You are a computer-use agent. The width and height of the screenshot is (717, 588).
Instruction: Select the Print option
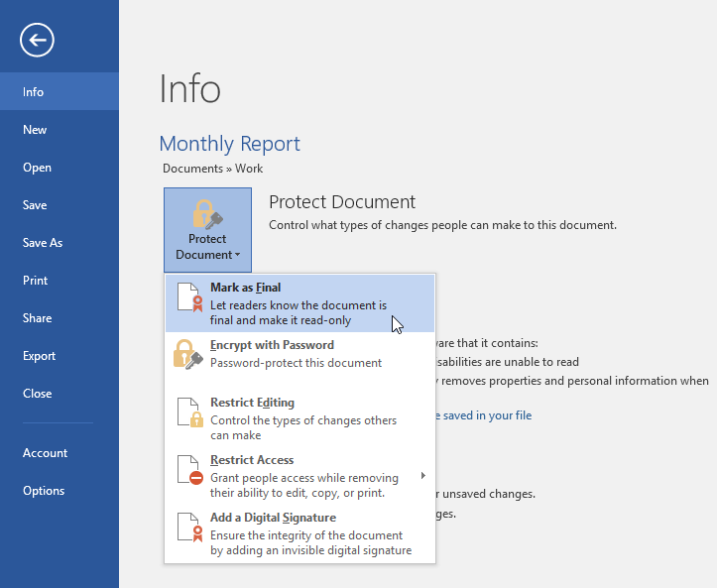pos(36,281)
